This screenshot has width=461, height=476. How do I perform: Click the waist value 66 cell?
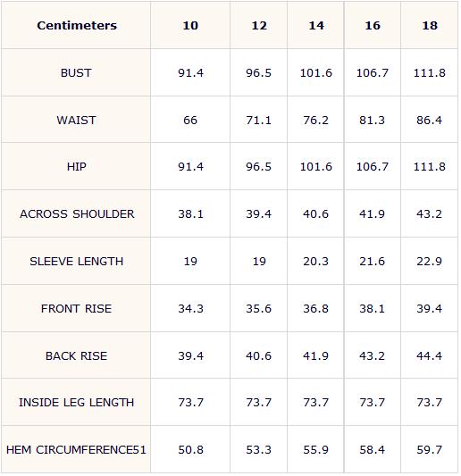(190, 121)
